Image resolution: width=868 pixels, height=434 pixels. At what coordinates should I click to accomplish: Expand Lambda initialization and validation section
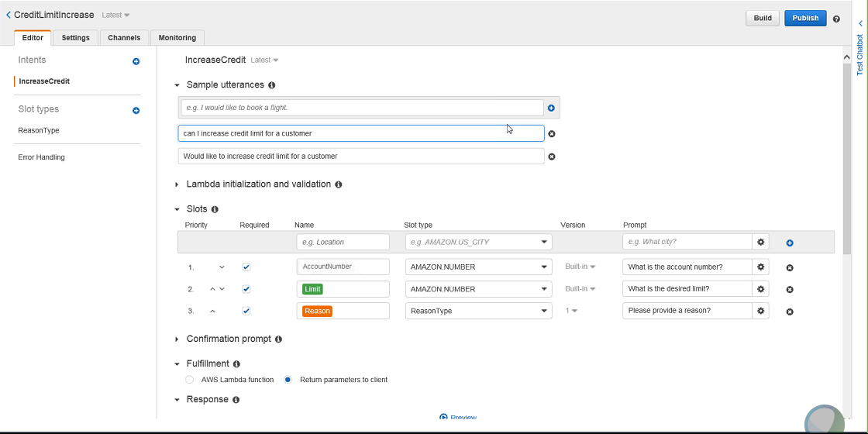pyautogui.click(x=177, y=184)
